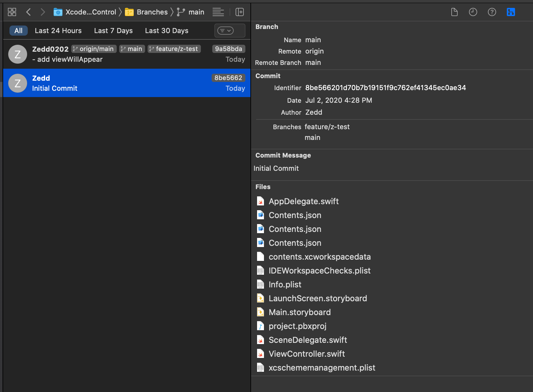Open Main.storyboard from the Files list
This screenshot has width=533, height=392.
300,312
